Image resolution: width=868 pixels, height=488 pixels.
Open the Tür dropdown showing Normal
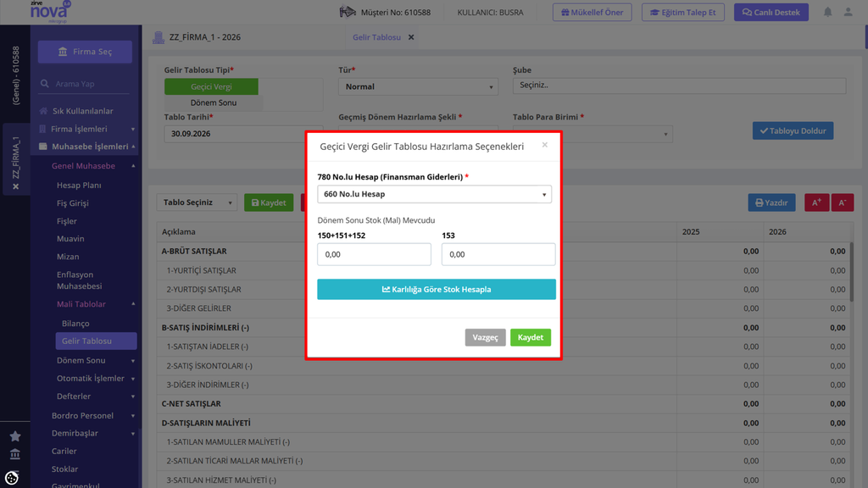(x=418, y=86)
